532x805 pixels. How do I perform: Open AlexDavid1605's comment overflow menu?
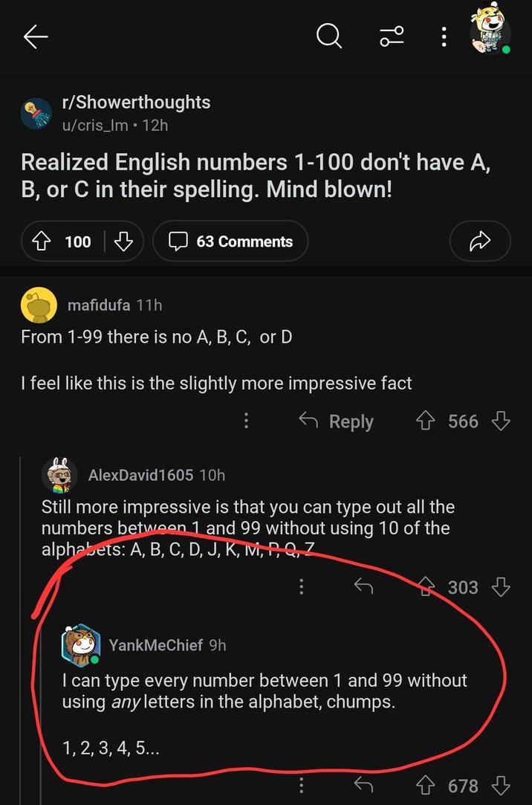(302, 586)
